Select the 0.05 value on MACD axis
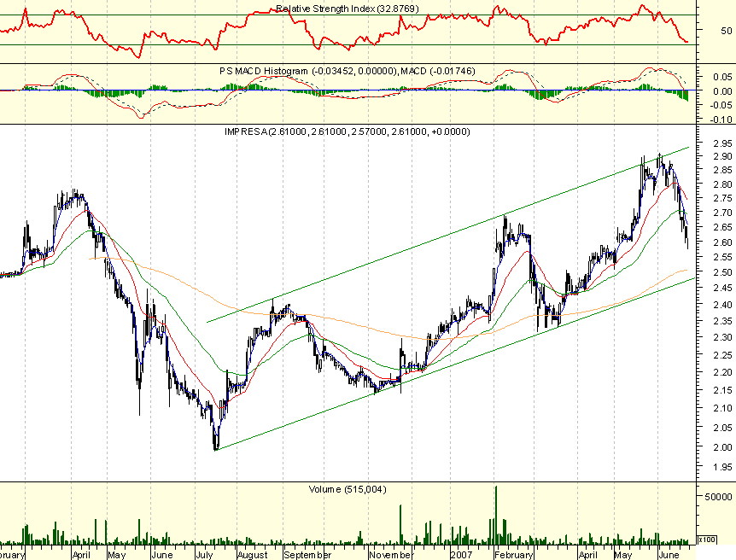736x560 pixels. [x=722, y=77]
